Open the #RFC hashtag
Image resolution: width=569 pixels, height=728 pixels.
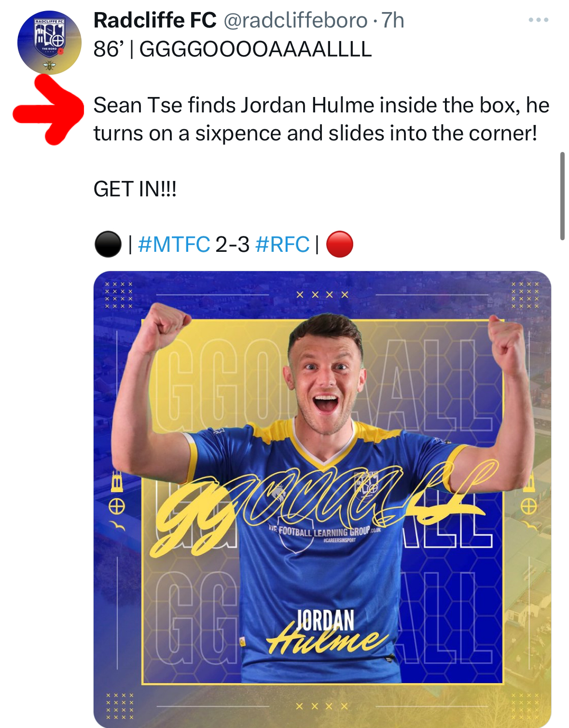pos(282,244)
